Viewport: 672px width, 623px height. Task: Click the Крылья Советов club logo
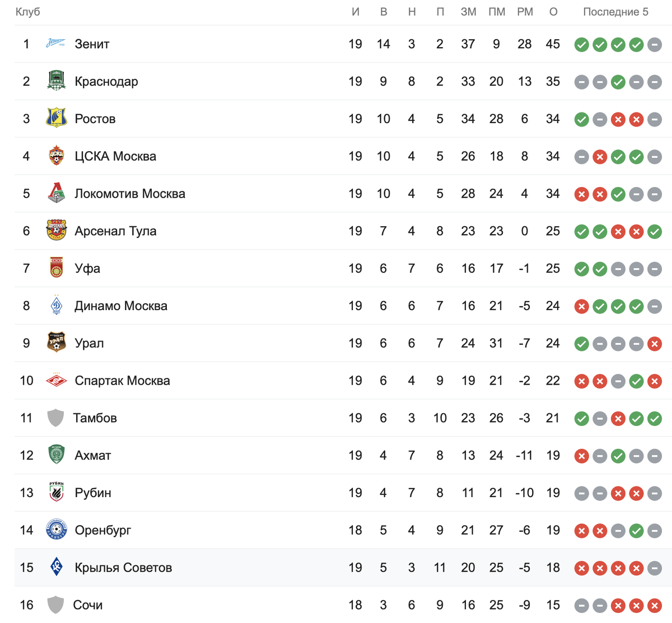click(56, 567)
